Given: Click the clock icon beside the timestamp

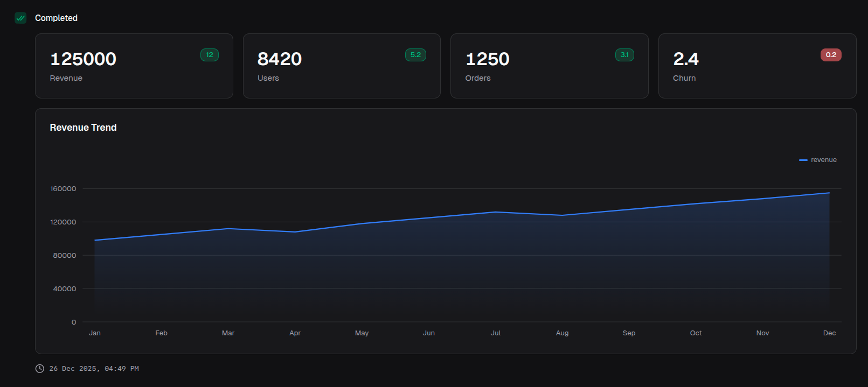Looking at the screenshot, I should pyautogui.click(x=39, y=369).
